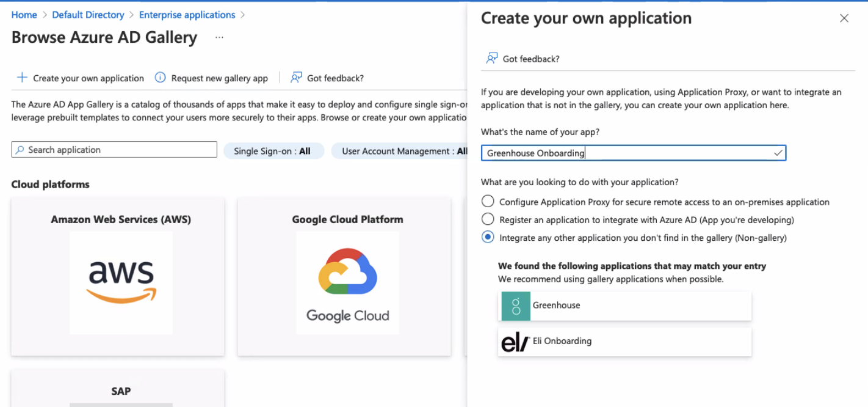Click the green checkmark in the app name field
The width and height of the screenshot is (868, 407).
click(778, 153)
